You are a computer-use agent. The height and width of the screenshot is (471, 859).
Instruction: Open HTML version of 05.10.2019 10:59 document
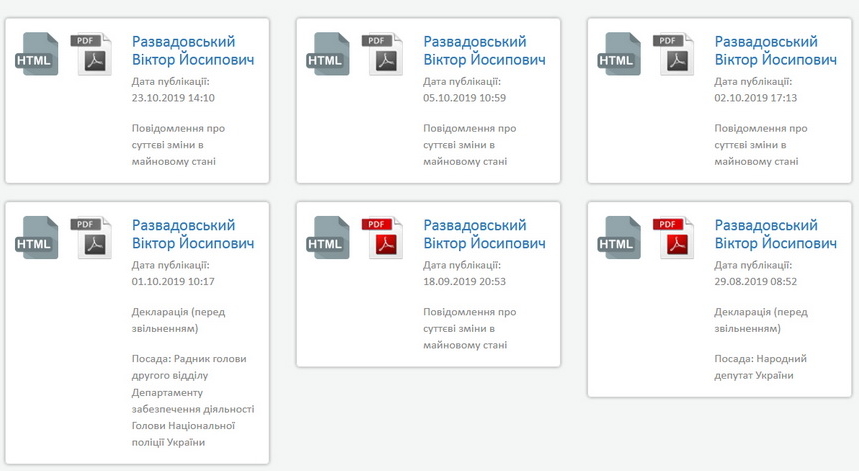[331, 55]
